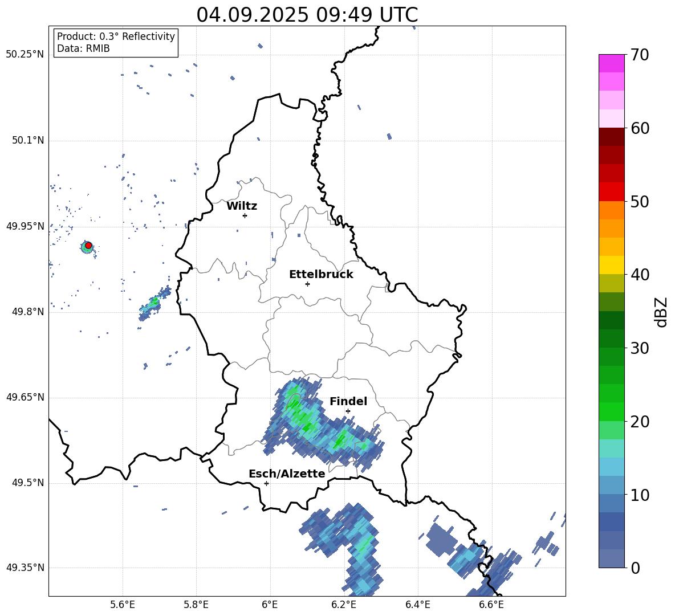Screen dimensions: 675x616
Task: Click the 6.6°E longitude label
Action: pos(491,605)
